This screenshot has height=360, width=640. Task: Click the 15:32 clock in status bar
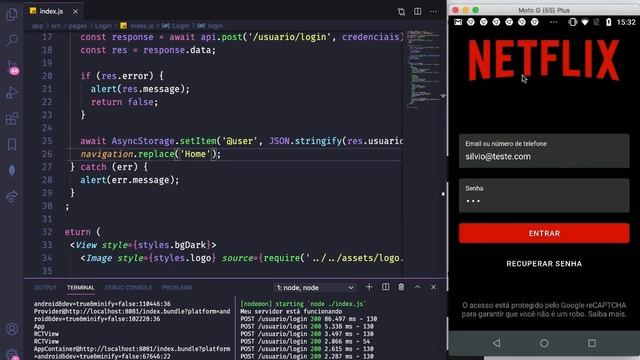[x=626, y=22]
